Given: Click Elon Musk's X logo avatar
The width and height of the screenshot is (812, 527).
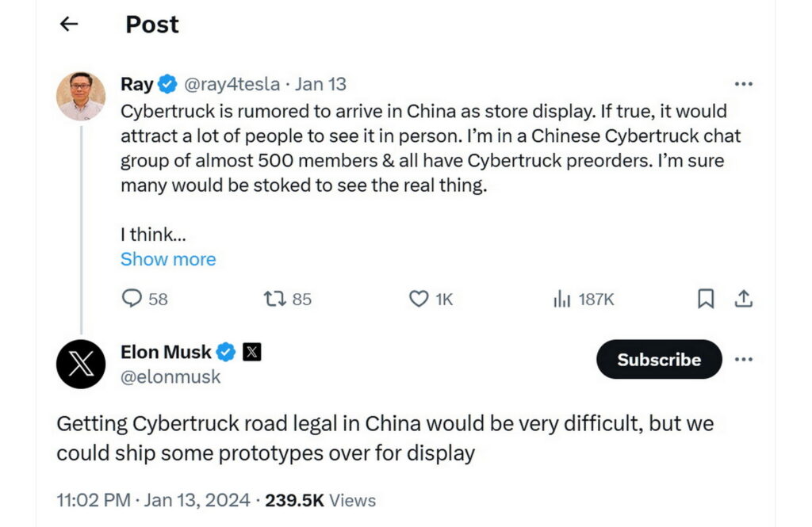Looking at the screenshot, I should pos(80,365).
